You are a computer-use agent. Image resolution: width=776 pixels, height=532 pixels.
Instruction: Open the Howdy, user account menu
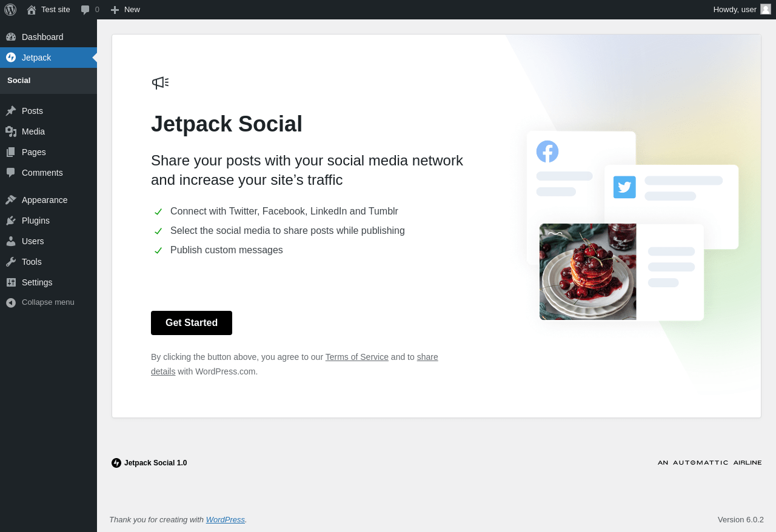pos(735,10)
